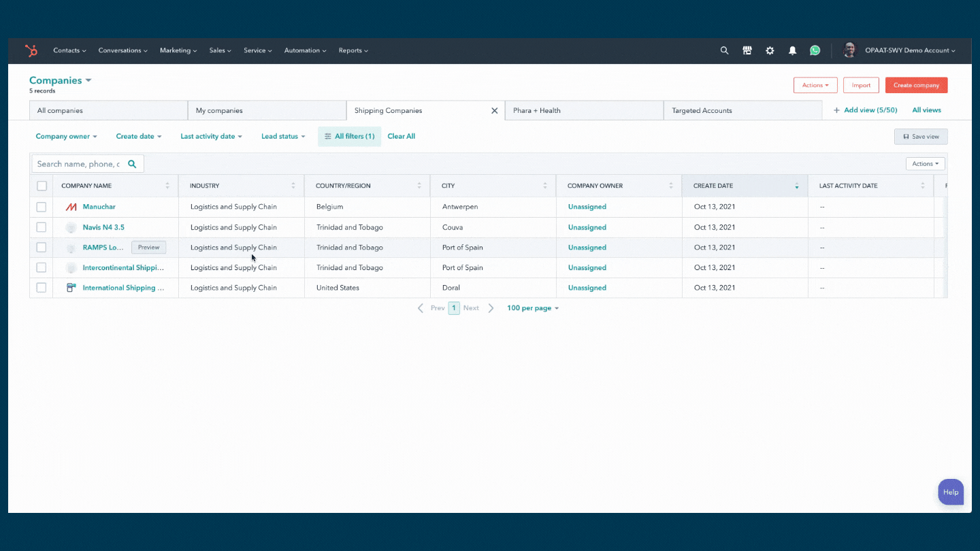Screen dimensions: 980x551
Task: Open the Marketplace icon in top bar
Action: [x=747, y=50]
